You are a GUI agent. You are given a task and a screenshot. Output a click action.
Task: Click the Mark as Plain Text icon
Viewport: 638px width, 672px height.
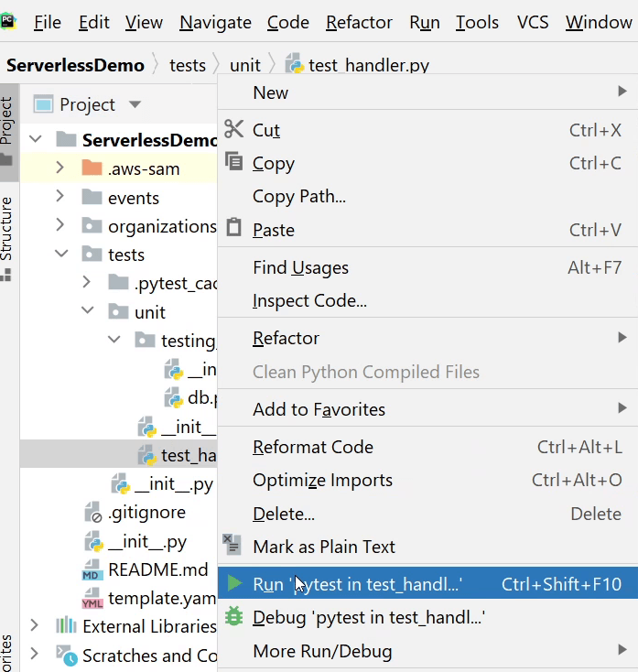point(234,546)
